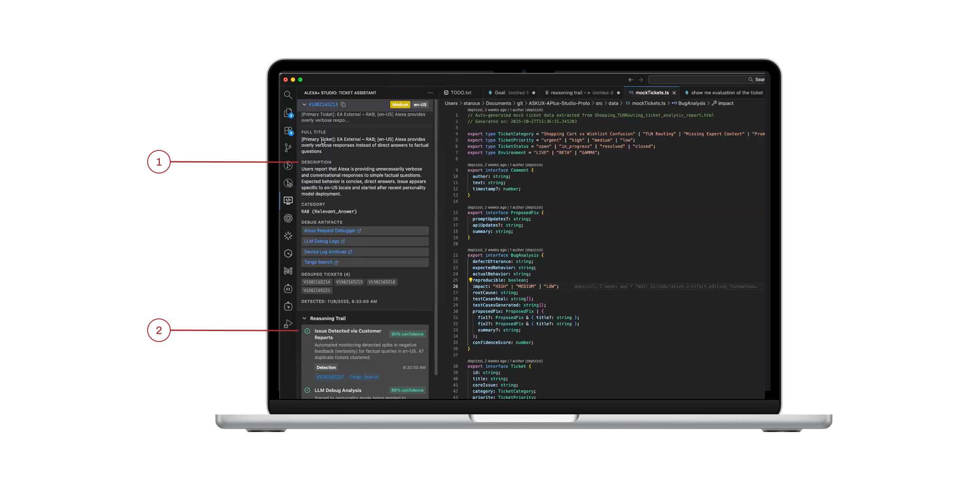Switch to the Goal: Untitled-1 tab

click(x=511, y=93)
